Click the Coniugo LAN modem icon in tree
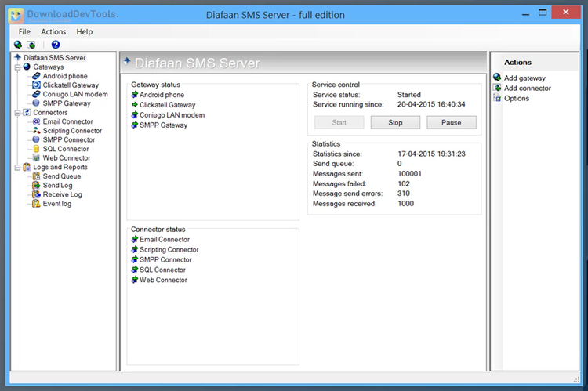The width and height of the screenshot is (588, 391). coord(36,94)
